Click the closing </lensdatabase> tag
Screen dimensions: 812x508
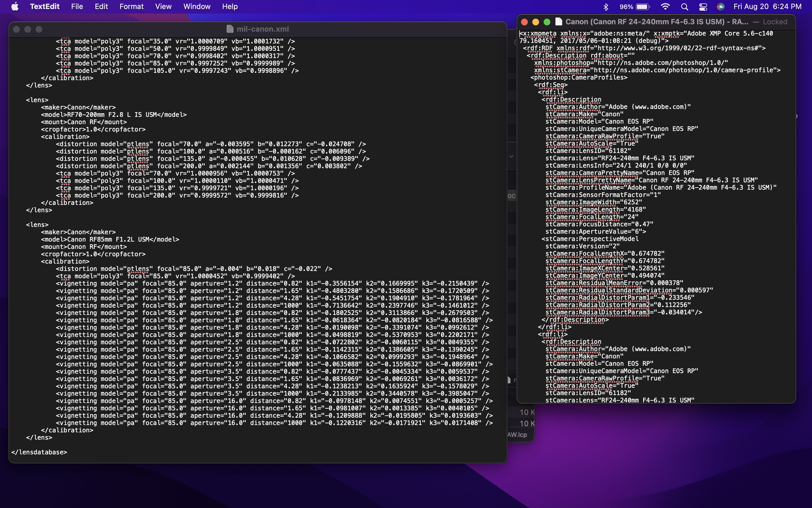(x=39, y=452)
